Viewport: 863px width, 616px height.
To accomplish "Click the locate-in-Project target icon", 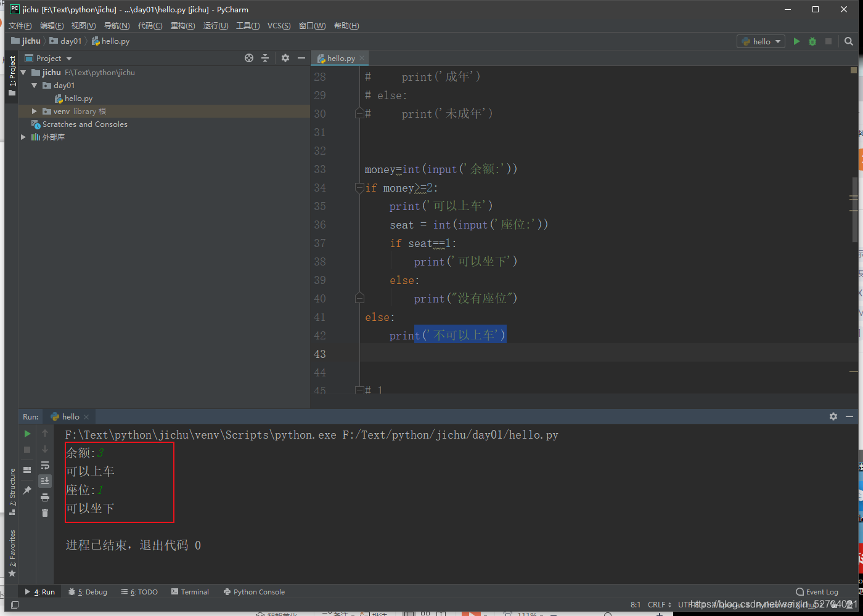I will [x=249, y=58].
